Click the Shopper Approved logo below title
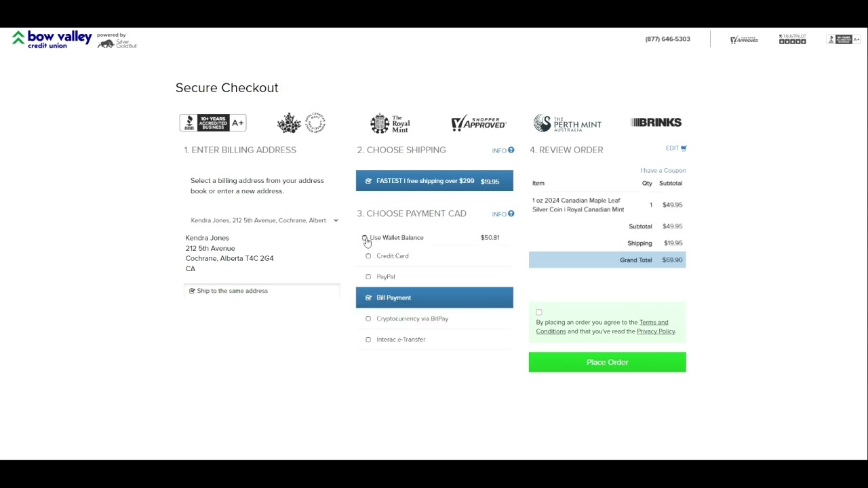The height and width of the screenshot is (488, 868). pyautogui.click(x=479, y=123)
